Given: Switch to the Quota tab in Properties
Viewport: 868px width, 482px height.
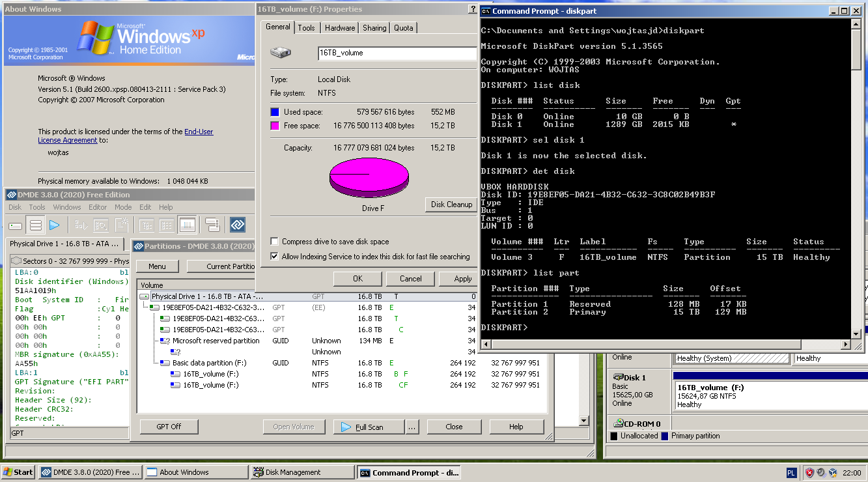Looking at the screenshot, I should point(404,28).
